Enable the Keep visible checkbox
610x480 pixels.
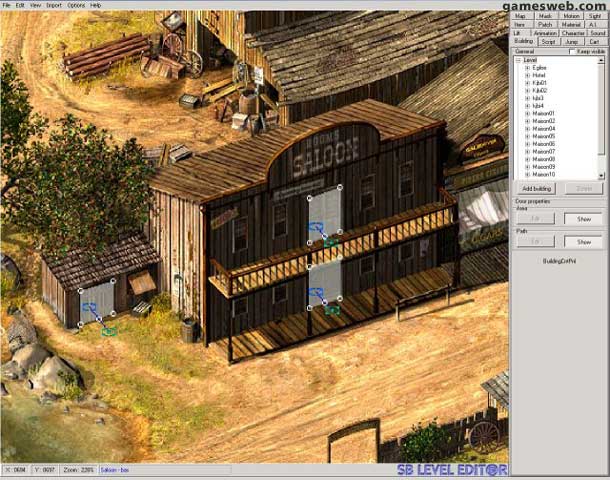pyautogui.click(x=571, y=52)
